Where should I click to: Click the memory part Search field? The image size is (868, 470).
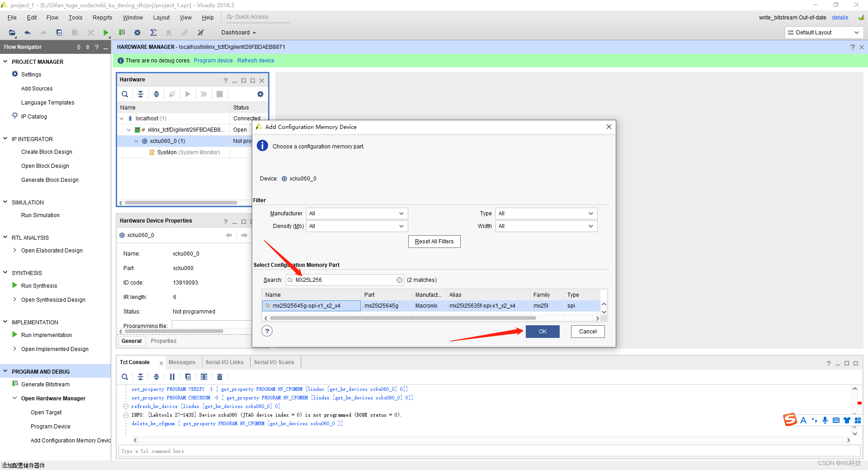pos(345,280)
